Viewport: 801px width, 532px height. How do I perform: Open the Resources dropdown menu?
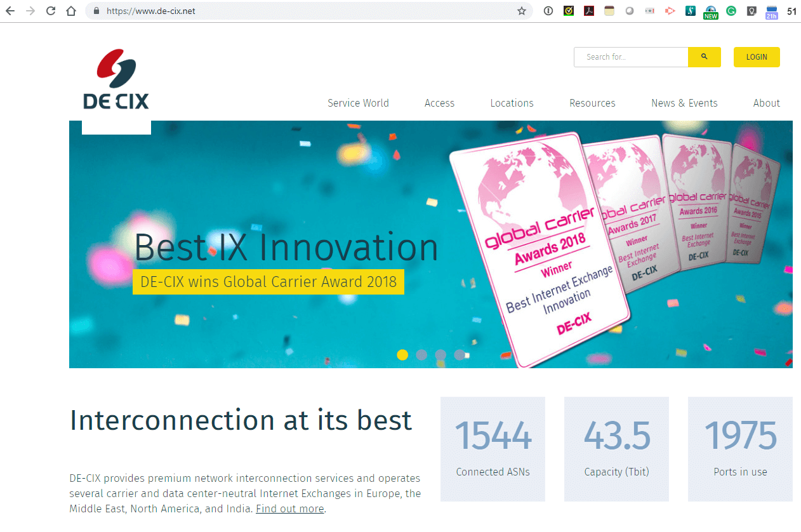(x=592, y=103)
